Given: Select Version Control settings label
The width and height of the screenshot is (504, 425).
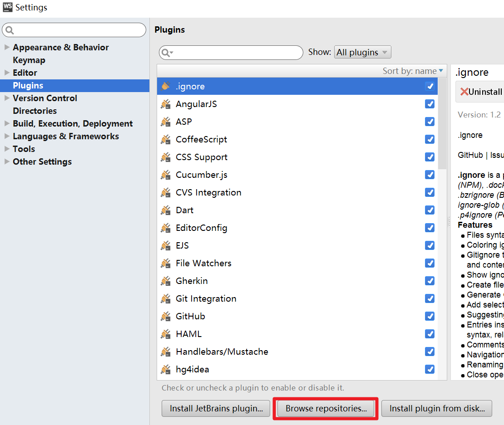Looking at the screenshot, I should 45,98.
